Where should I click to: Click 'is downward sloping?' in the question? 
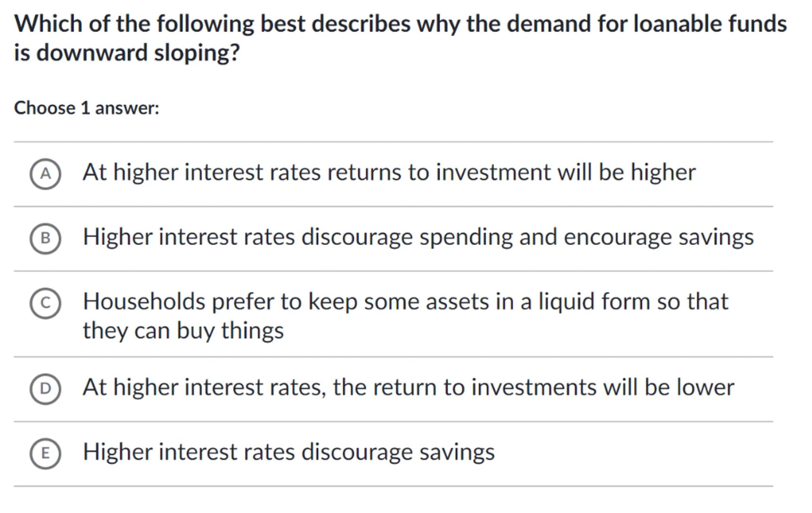coord(127,53)
